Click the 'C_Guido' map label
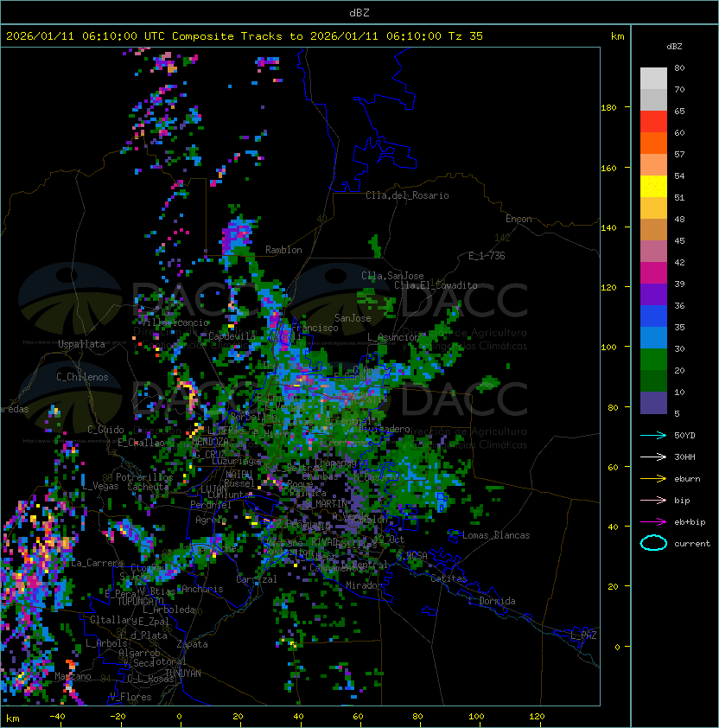 coord(105,430)
